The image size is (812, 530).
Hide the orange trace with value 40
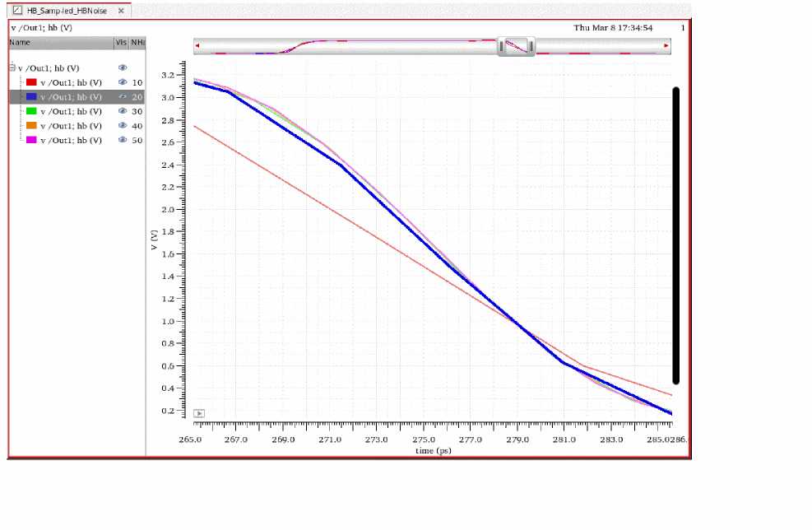pyautogui.click(x=123, y=126)
